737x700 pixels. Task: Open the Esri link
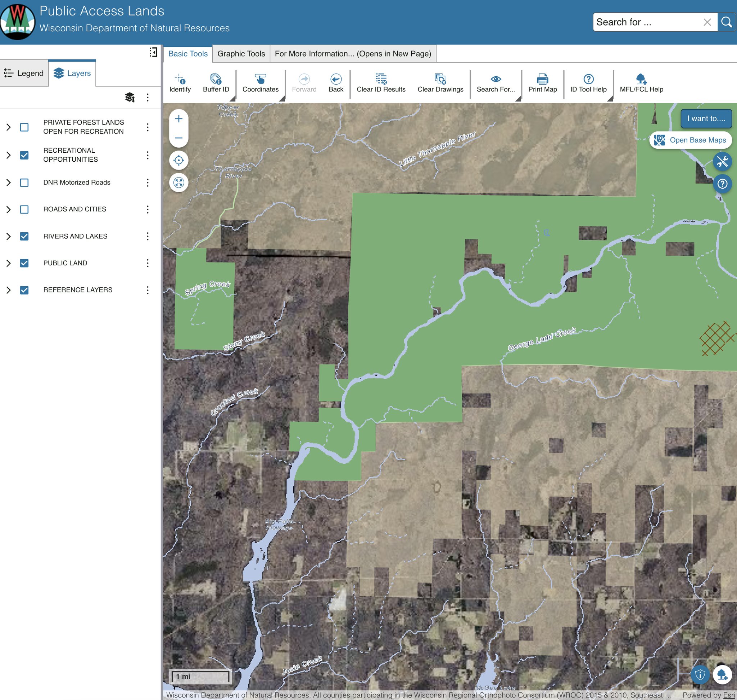click(x=729, y=695)
